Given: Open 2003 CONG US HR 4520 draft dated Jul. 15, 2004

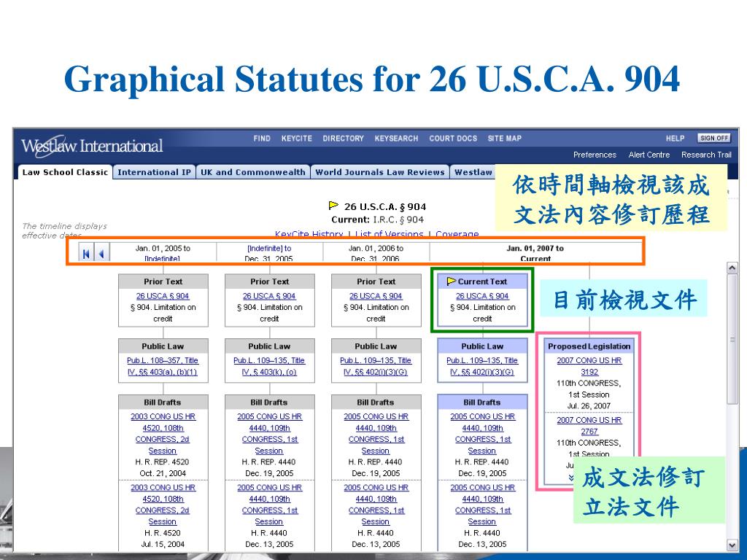Looking at the screenshot, I should (163, 505).
